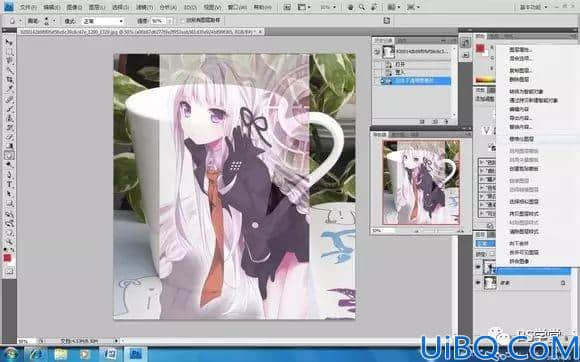Viewport: 580px width, 362px height.
Task: Open the 图层(L) Layer menu
Action: 97,7
